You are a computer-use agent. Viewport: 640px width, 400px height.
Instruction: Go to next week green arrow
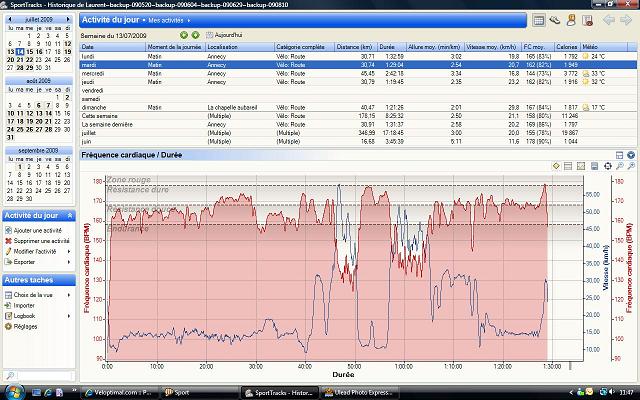[196, 36]
